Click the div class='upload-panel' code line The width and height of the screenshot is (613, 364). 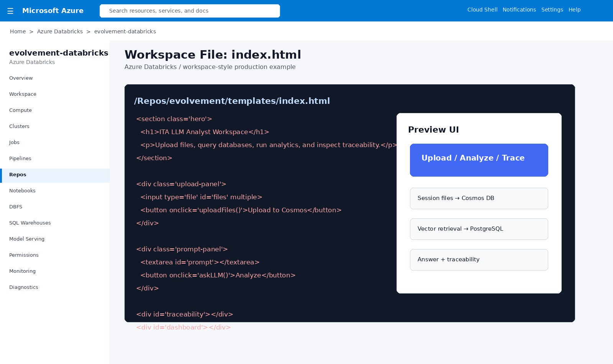pyautogui.click(x=181, y=184)
